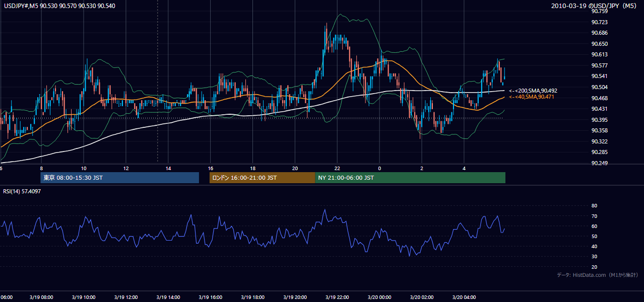Click the 3/19 18:00 bottom time label

pyautogui.click(x=253, y=297)
